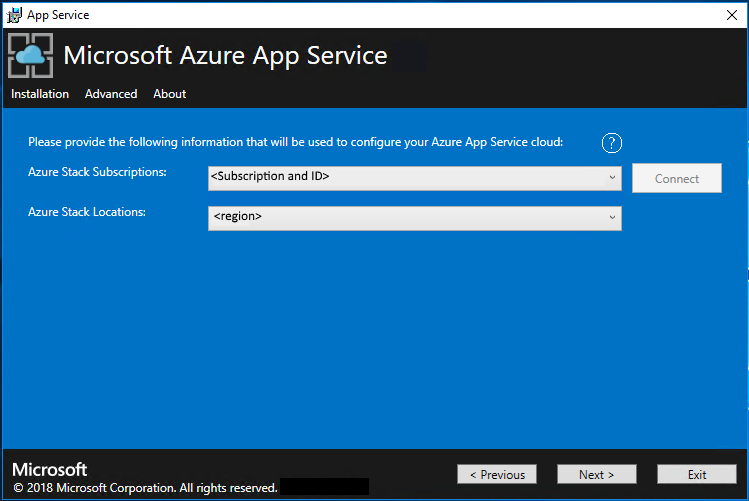Open the Advanced menu

(x=111, y=94)
